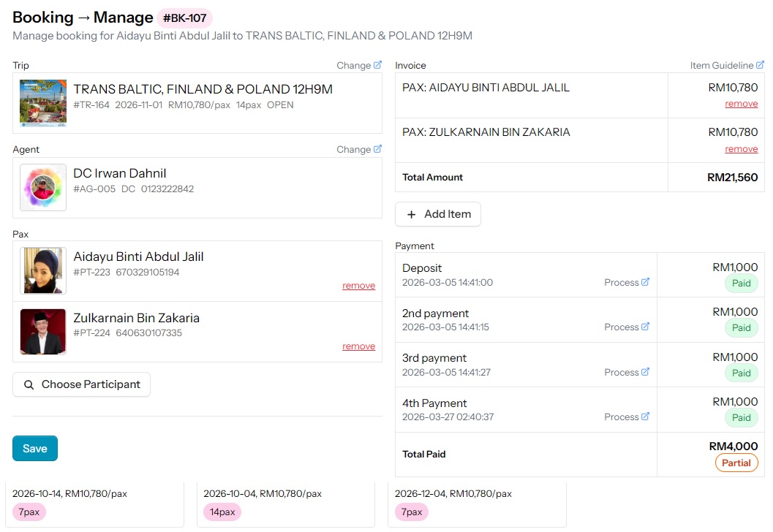This screenshot has height=532, width=773.
Task: Click Zulkarnain Bin Zakaria's profile photo
Action: 43,332
